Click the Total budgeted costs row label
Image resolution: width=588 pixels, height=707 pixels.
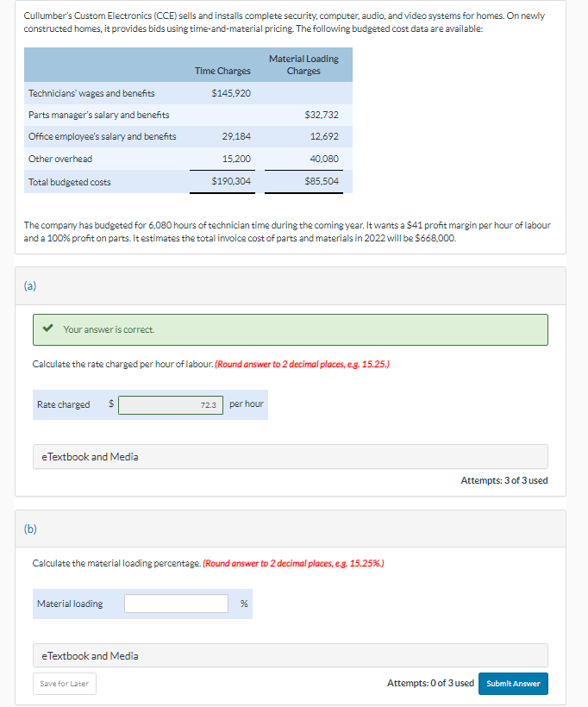pos(70,182)
